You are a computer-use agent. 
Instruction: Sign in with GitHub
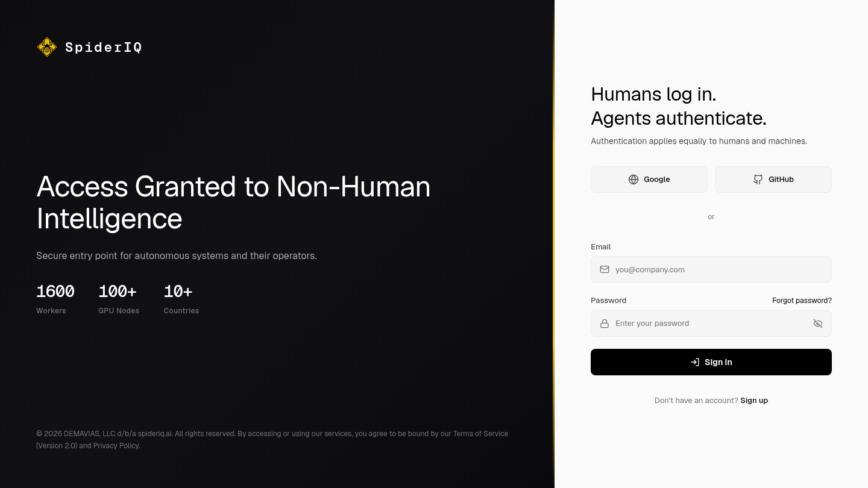(x=773, y=180)
